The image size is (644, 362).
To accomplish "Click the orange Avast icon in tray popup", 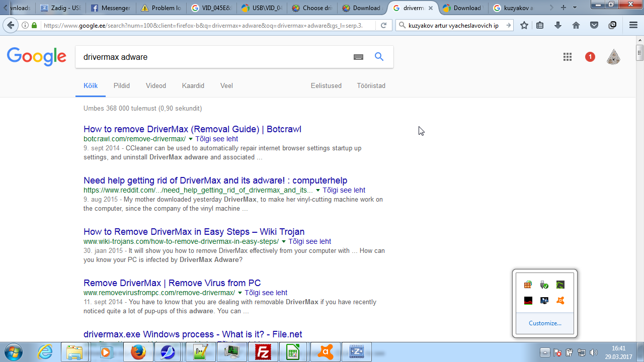I will (560, 301).
